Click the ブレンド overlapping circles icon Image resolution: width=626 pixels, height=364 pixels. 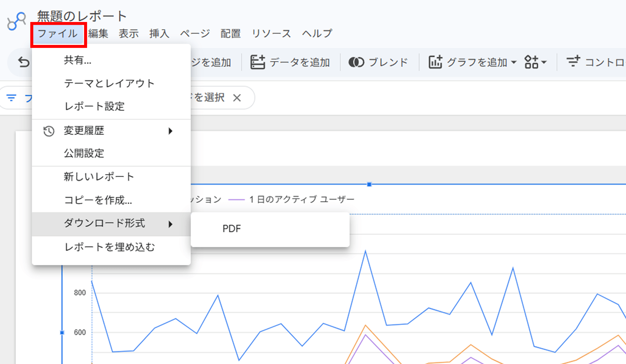(x=356, y=62)
